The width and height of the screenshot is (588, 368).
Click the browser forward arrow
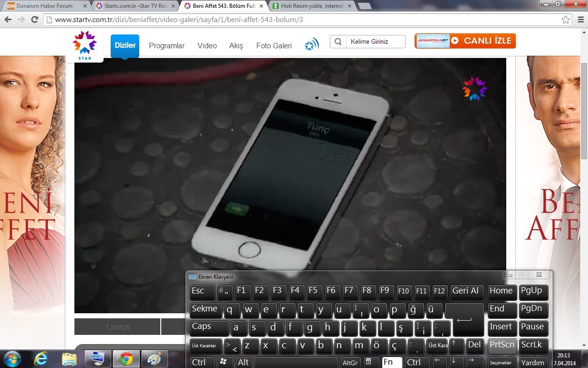pyautogui.click(x=21, y=20)
